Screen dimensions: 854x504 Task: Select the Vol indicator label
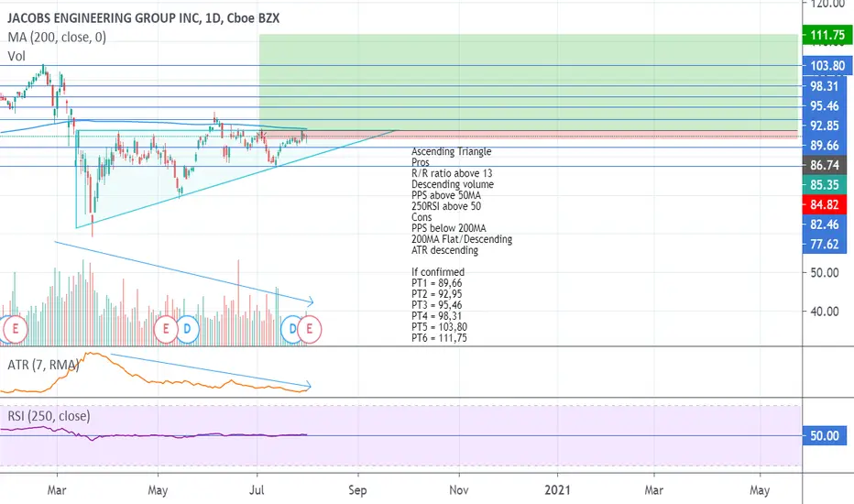tap(16, 56)
